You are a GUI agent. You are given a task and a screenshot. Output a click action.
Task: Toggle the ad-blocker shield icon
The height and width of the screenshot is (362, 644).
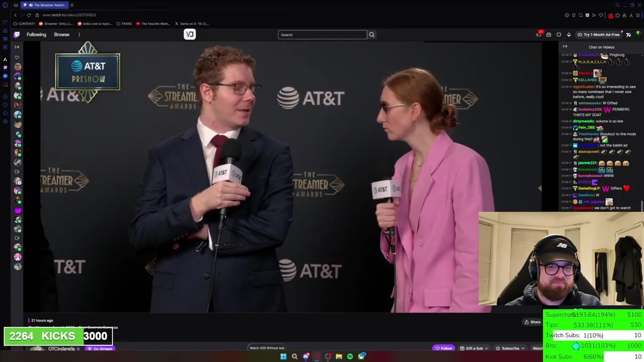(587, 15)
